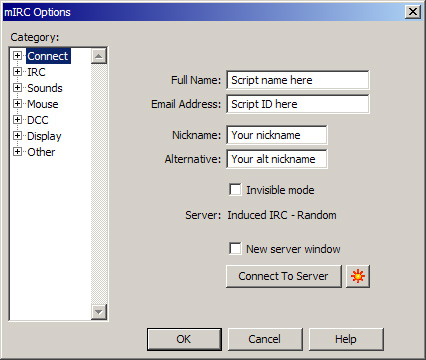Open the Help button

tap(346, 339)
